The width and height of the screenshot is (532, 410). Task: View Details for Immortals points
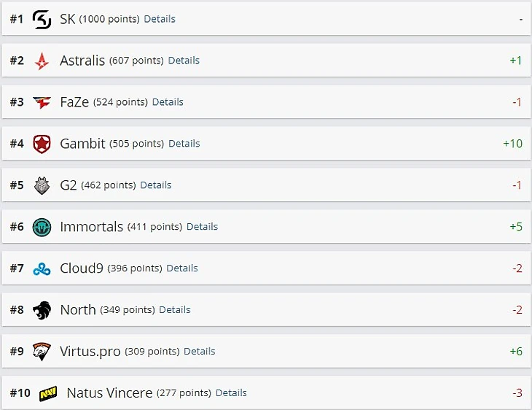(202, 227)
